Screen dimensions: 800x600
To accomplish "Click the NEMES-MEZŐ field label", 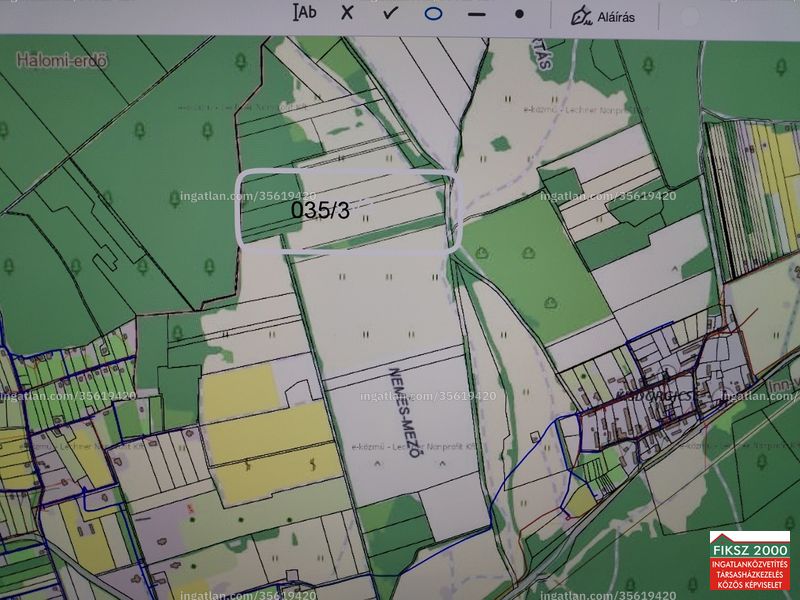I will (x=405, y=412).
